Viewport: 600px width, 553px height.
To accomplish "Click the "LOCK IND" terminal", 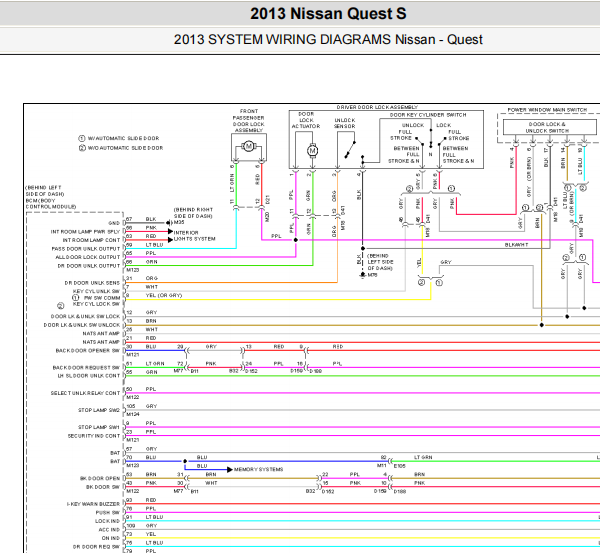I will (108, 521).
